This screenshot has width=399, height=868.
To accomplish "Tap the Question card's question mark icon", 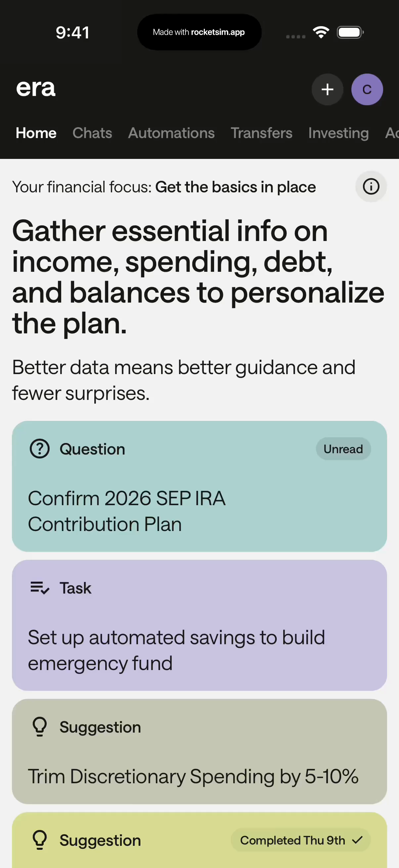I will tap(40, 449).
